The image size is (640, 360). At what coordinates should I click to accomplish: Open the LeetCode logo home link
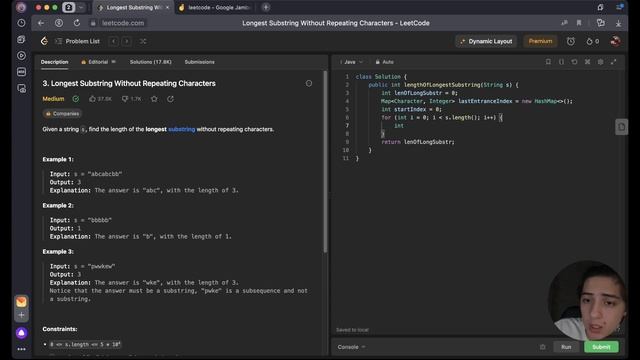click(44, 41)
